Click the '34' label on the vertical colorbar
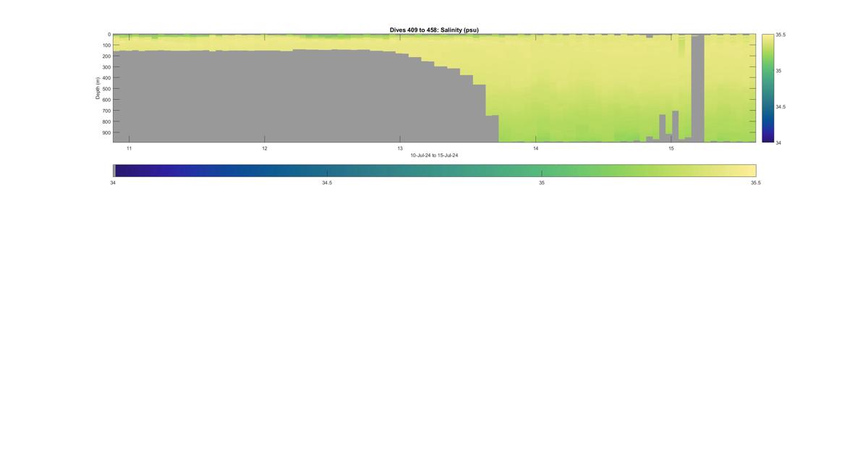 click(778, 142)
